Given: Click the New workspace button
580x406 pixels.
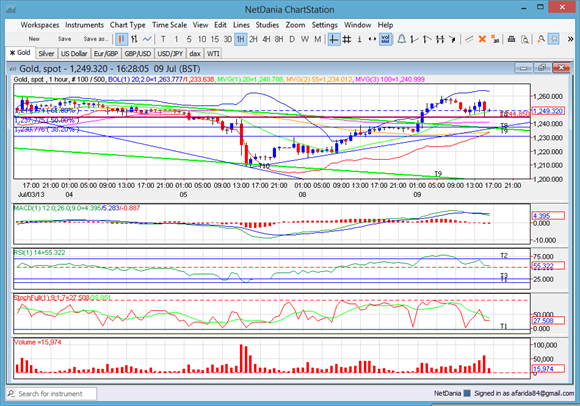Looking at the screenshot, I should tap(34, 39).
